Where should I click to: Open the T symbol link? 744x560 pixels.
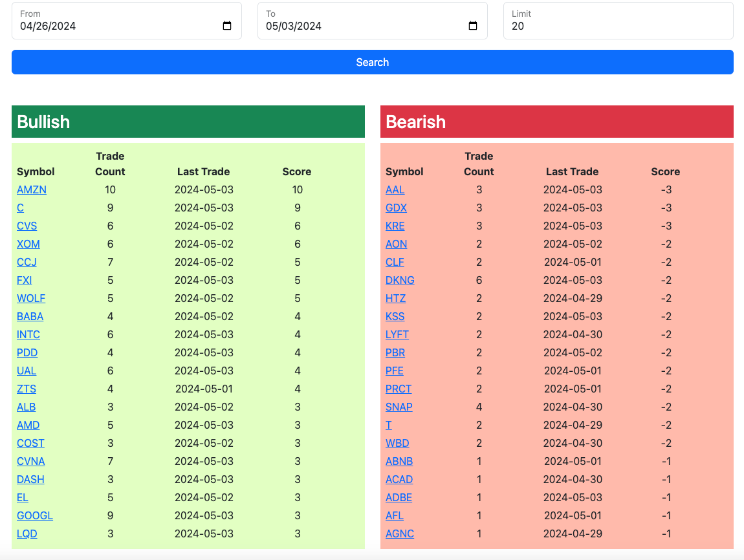[x=389, y=425]
